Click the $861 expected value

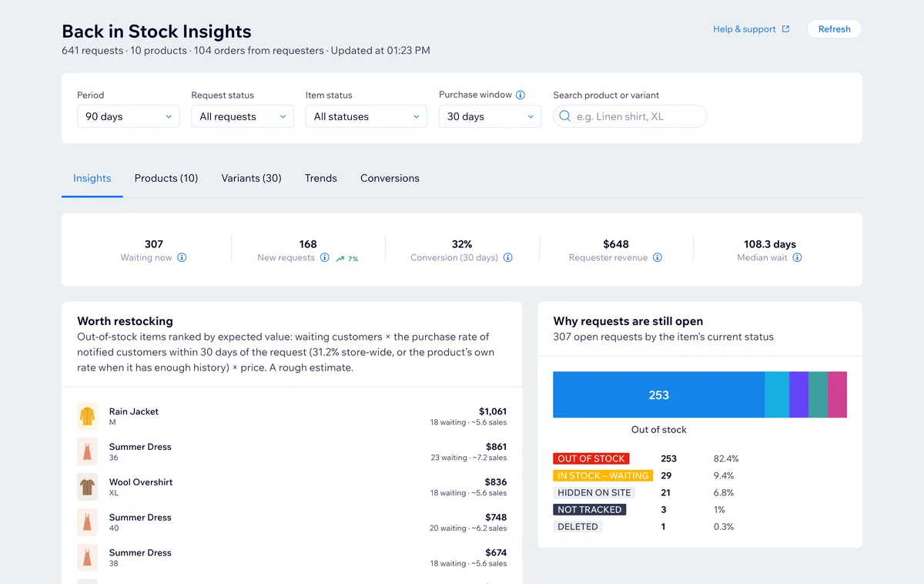[497, 447]
